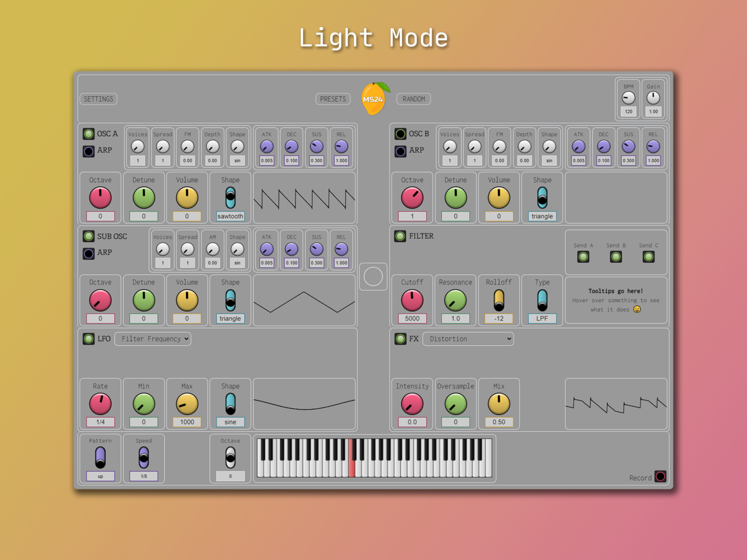Click the circular button between the panels
The image size is (747, 560).
(x=373, y=277)
